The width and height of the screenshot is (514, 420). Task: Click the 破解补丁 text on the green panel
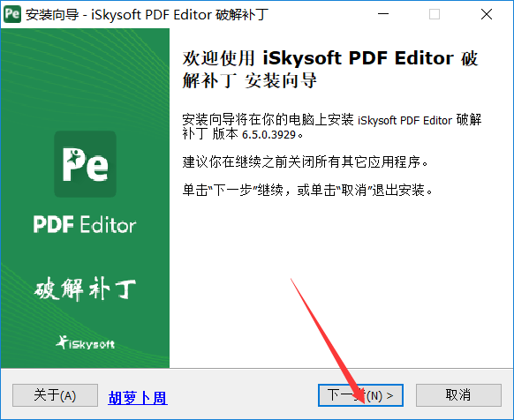click(86, 289)
